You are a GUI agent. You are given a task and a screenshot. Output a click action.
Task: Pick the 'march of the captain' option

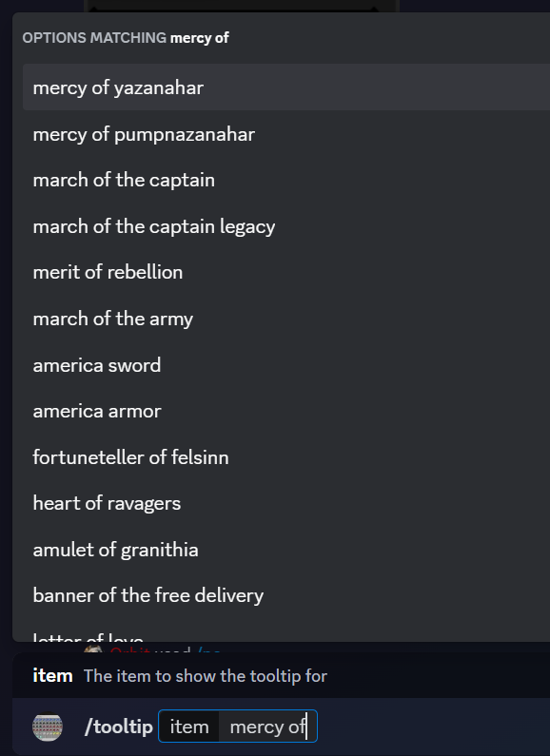coord(286,180)
